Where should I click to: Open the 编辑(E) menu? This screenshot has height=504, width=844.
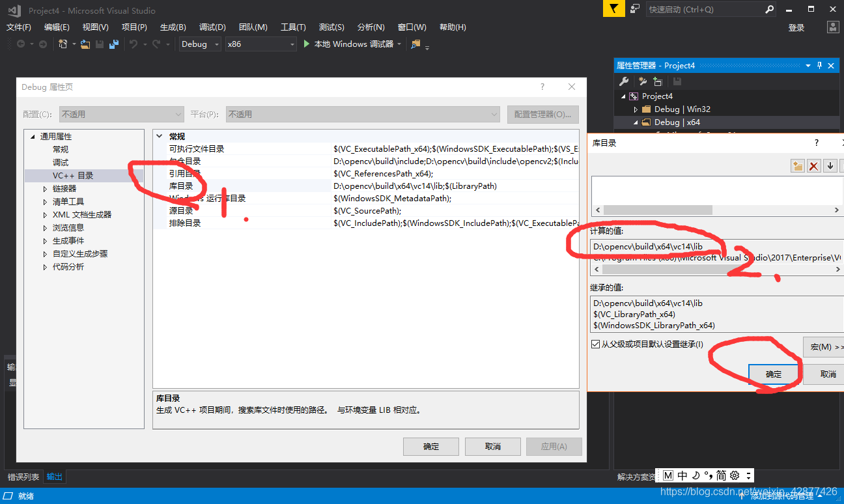[x=57, y=27]
